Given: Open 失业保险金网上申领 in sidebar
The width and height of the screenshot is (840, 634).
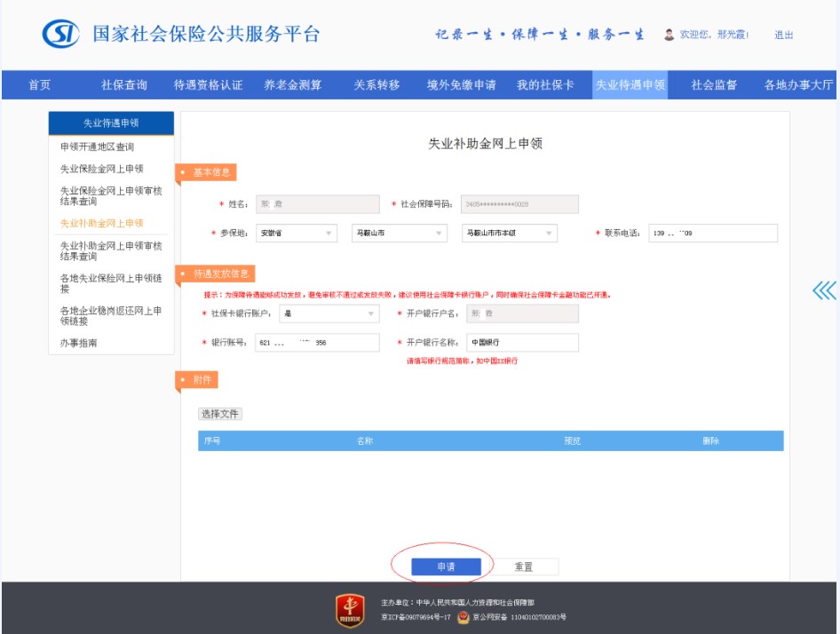Looking at the screenshot, I should tap(102, 169).
